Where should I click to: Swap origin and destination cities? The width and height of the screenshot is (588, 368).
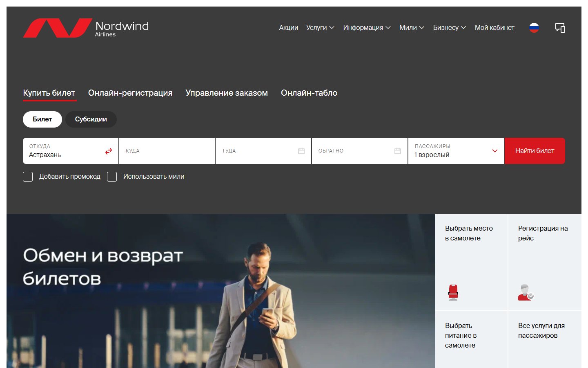click(109, 151)
